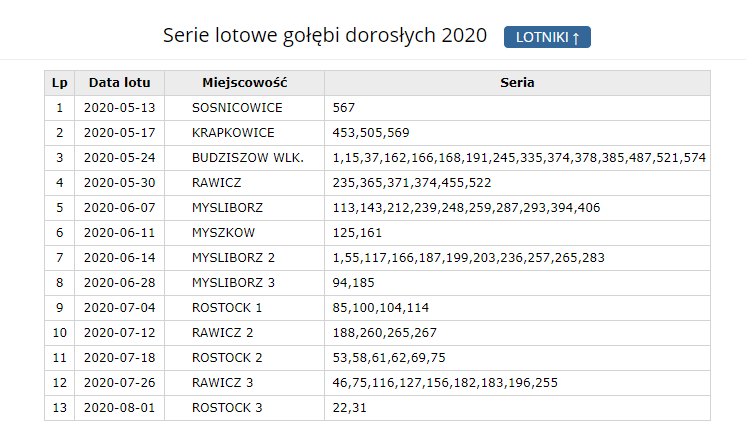
Task: Click the Lp column header
Action: [x=59, y=83]
